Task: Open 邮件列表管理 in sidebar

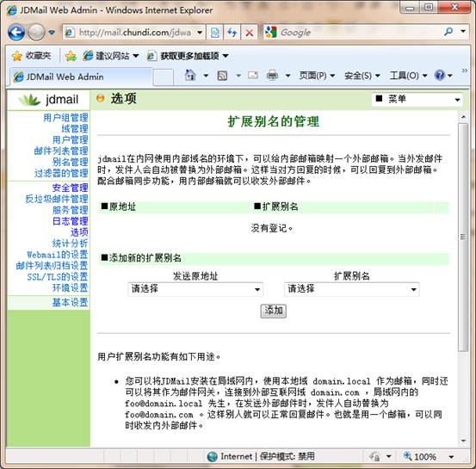Action: coord(61,151)
